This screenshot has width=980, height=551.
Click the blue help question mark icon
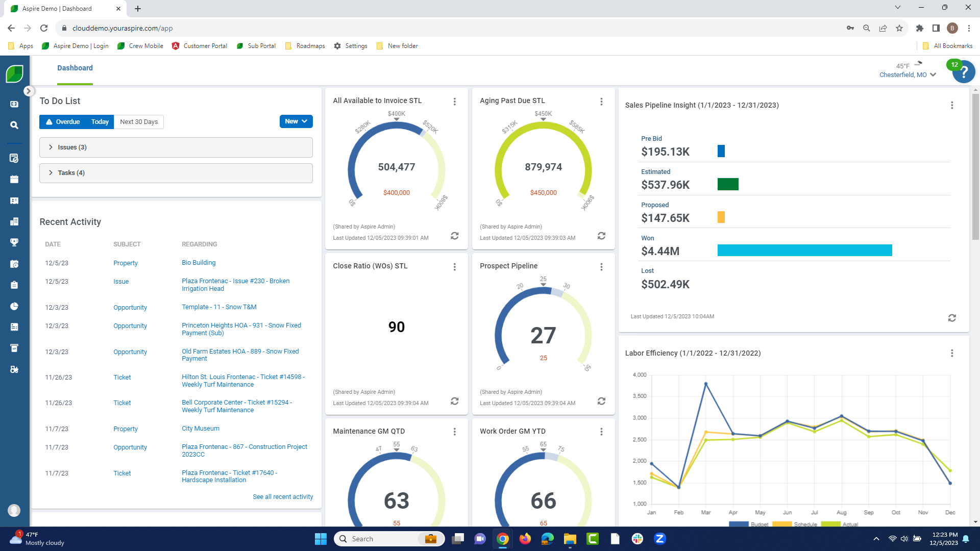[964, 73]
